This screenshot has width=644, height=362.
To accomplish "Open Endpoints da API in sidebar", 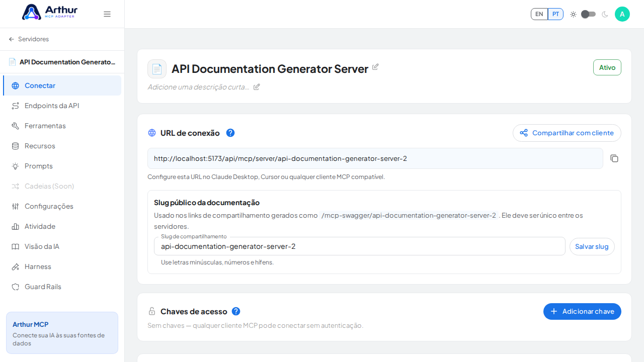I will 62,106.
